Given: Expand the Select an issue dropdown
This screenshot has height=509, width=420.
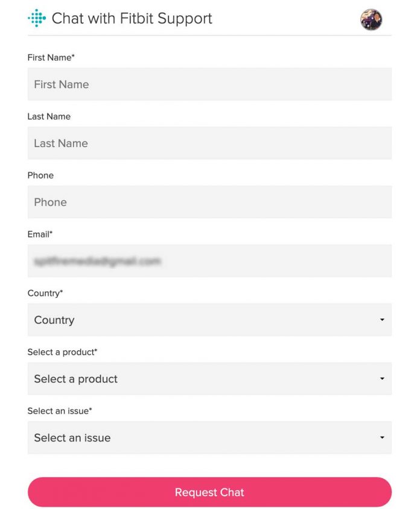Looking at the screenshot, I should [209, 438].
